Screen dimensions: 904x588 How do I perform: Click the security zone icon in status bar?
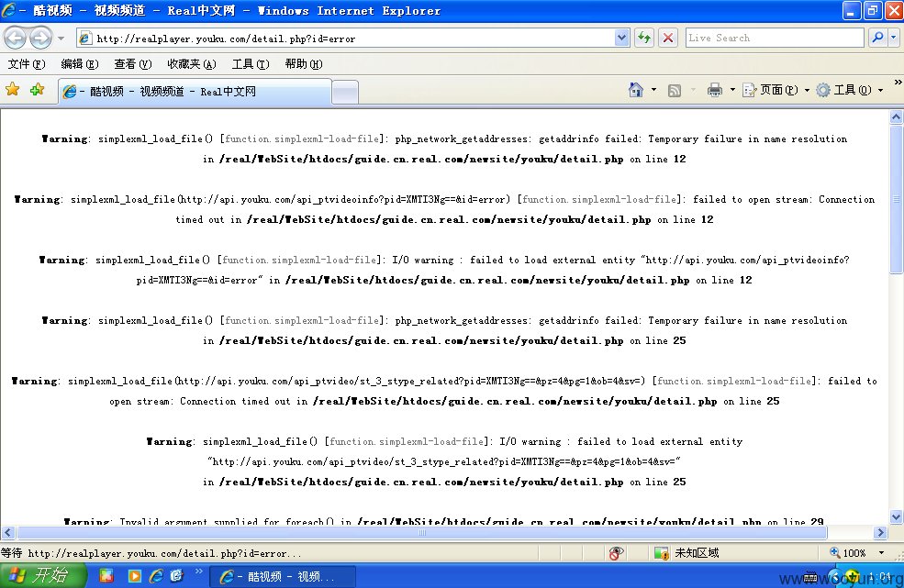[662, 553]
